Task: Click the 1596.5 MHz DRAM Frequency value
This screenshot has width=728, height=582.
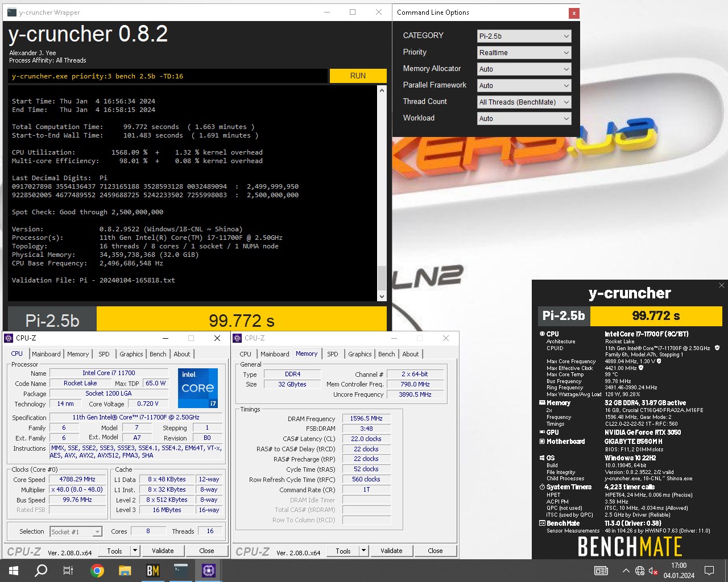Action: coord(366,418)
